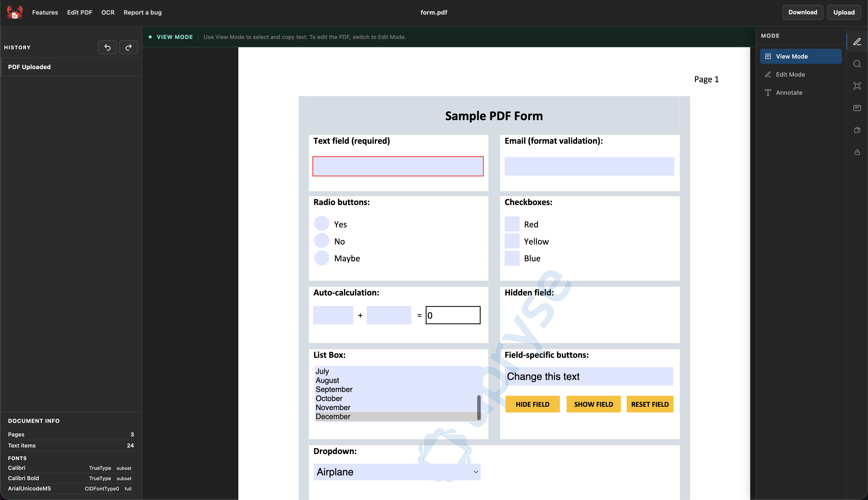The height and width of the screenshot is (500, 868).
Task: Open the Features menu
Action: [x=45, y=12]
